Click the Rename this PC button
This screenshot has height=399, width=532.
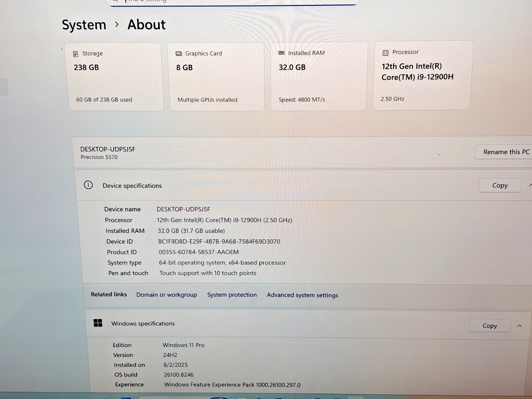point(505,152)
